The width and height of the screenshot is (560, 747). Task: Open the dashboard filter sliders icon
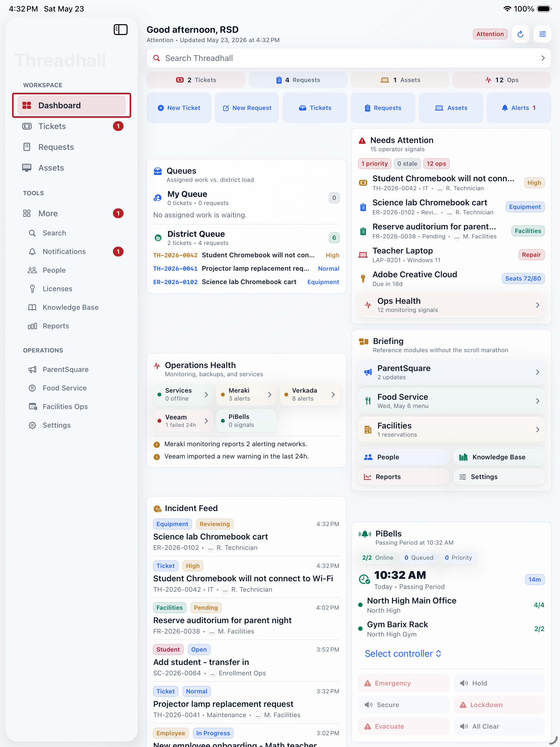[x=542, y=34]
